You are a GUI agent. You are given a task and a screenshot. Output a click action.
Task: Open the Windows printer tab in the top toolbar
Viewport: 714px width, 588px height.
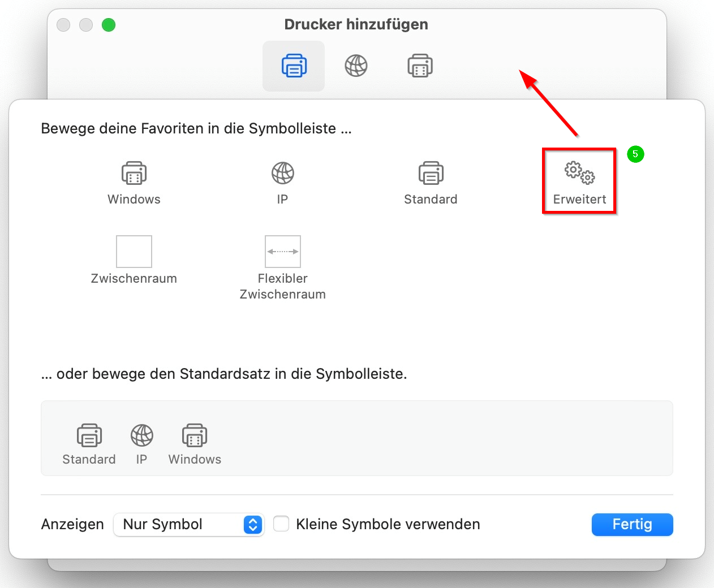pyautogui.click(x=420, y=66)
